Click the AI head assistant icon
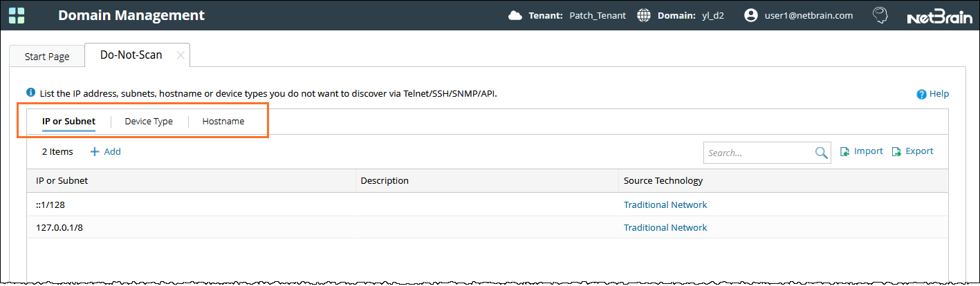This screenshot has height=286, width=980. [x=880, y=15]
